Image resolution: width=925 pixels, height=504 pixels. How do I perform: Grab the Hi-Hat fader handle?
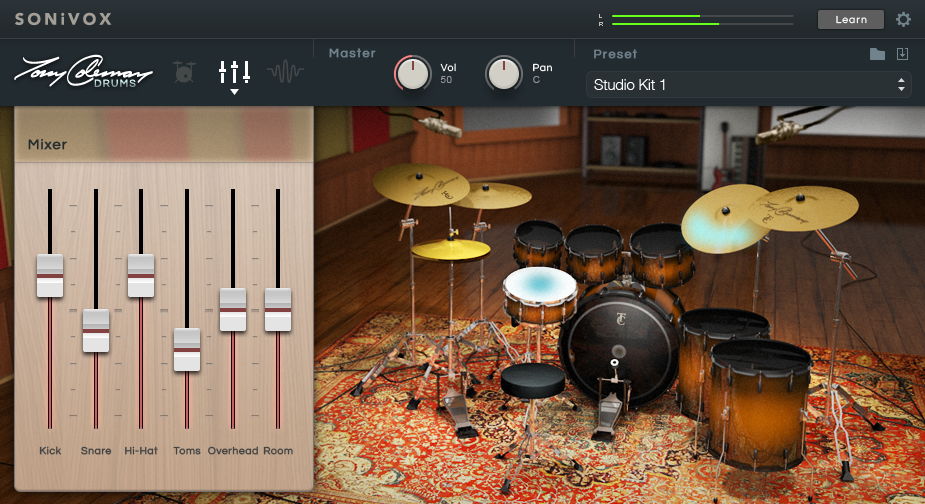click(x=141, y=276)
